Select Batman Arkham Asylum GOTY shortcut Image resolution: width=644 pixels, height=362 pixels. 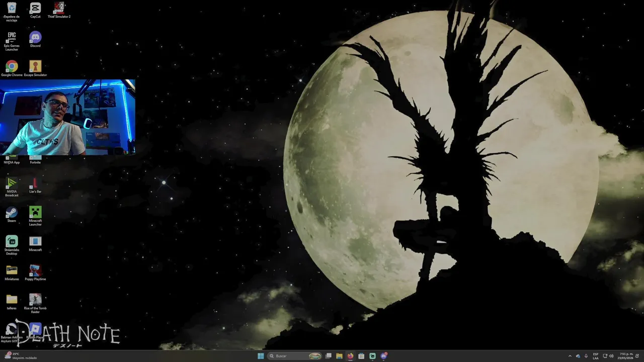click(x=12, y=333)
